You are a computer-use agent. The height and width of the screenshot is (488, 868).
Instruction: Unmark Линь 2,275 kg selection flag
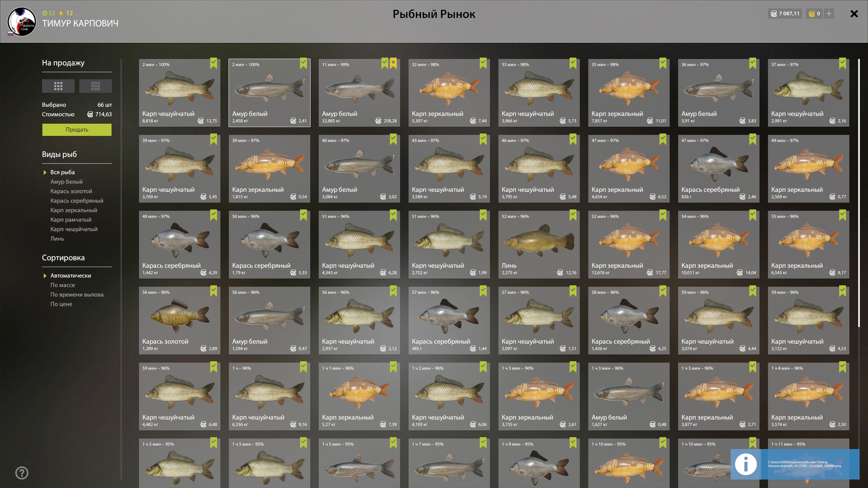point(573,215)
